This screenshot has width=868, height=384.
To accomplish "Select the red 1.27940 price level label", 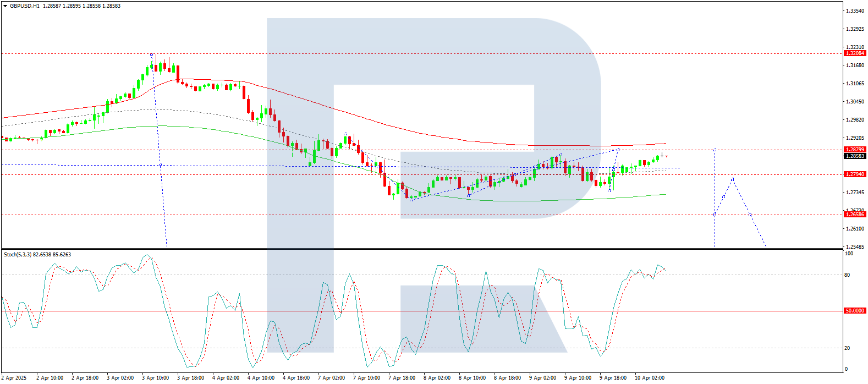I will point(855,174).
